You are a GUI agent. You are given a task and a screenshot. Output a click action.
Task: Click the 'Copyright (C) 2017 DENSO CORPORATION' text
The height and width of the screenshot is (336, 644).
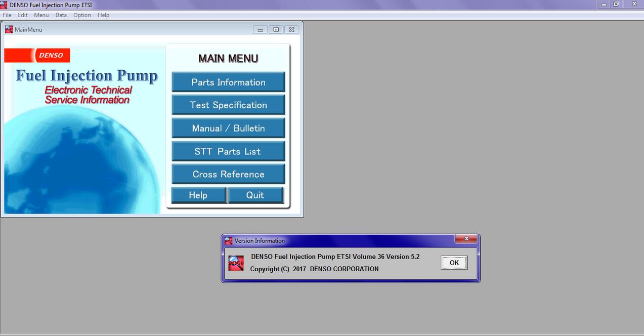314,269
